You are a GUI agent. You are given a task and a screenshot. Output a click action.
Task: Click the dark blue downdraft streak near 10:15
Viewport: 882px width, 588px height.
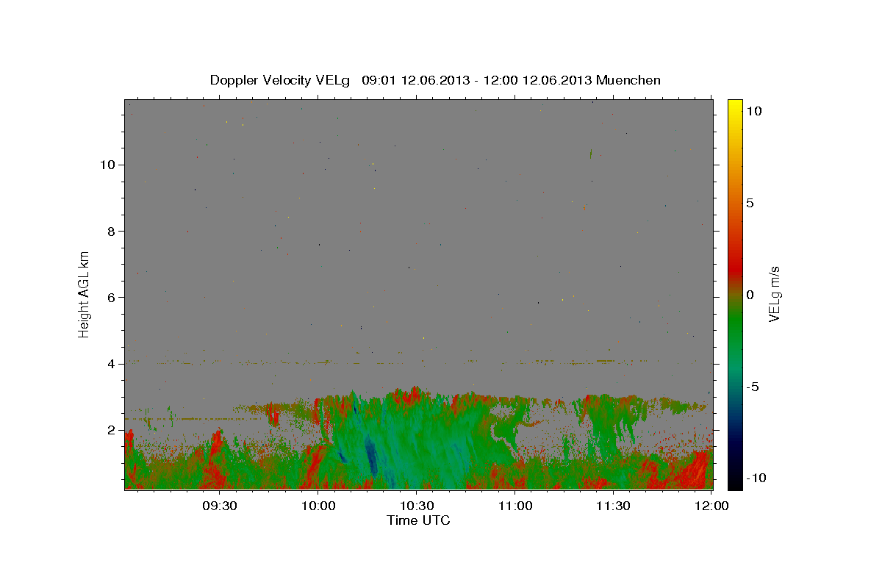(x=371, y=458)
